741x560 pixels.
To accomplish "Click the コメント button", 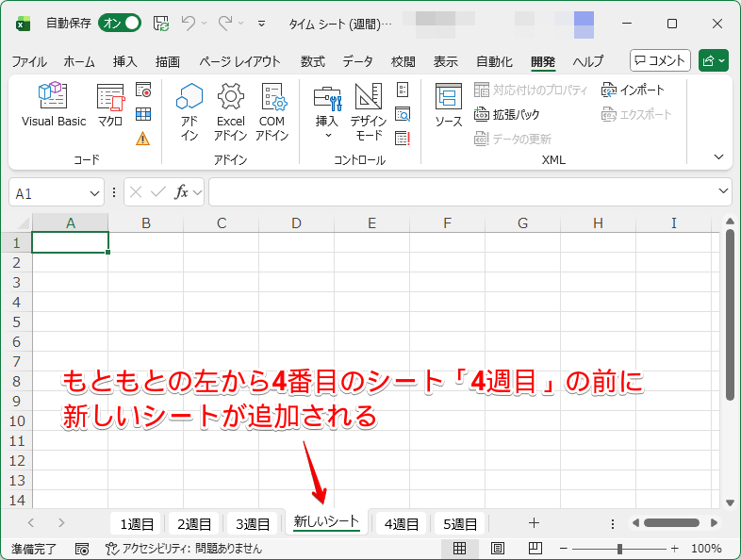I will coord(660,60).
